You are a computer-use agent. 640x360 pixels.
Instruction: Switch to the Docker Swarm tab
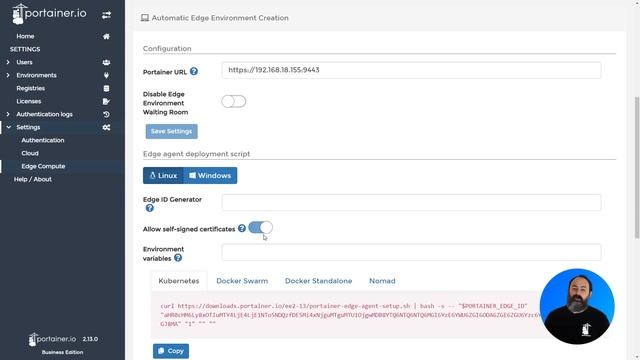point(242,281)
